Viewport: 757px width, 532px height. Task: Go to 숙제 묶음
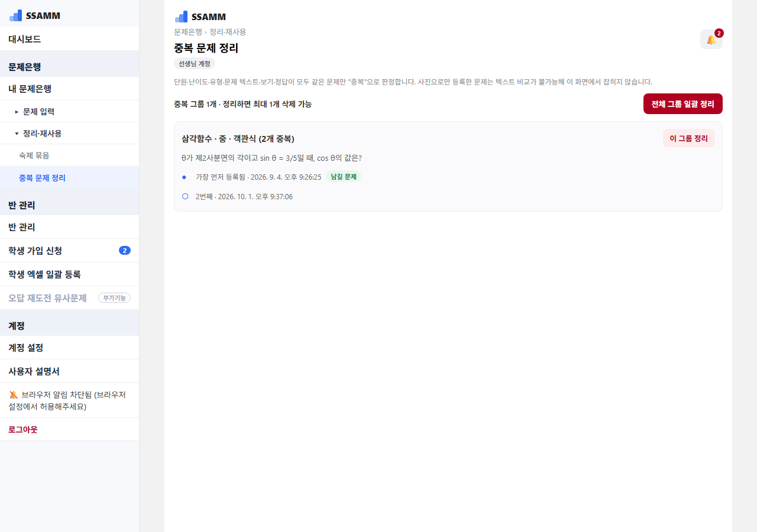click(69, 155)
